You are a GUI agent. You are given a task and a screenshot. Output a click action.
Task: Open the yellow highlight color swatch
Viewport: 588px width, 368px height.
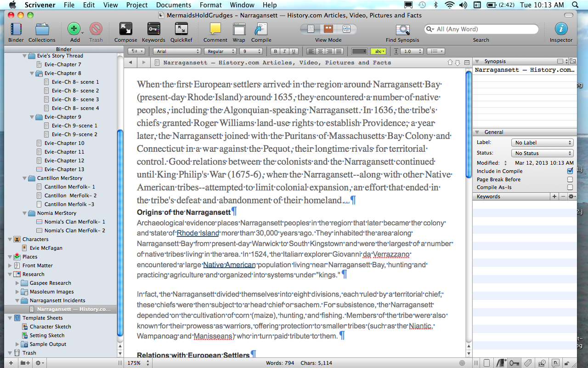378,51
